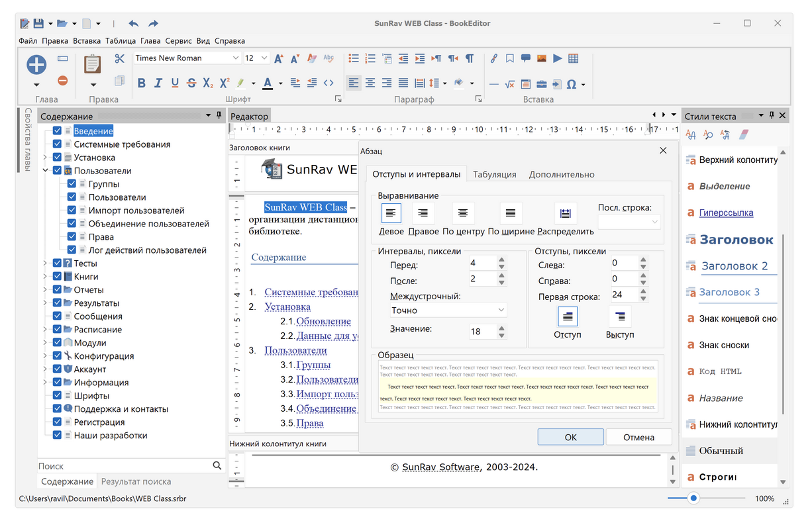
Task: Uncheck the Системные требования checkbox
Action: click(x=57, y=144)
